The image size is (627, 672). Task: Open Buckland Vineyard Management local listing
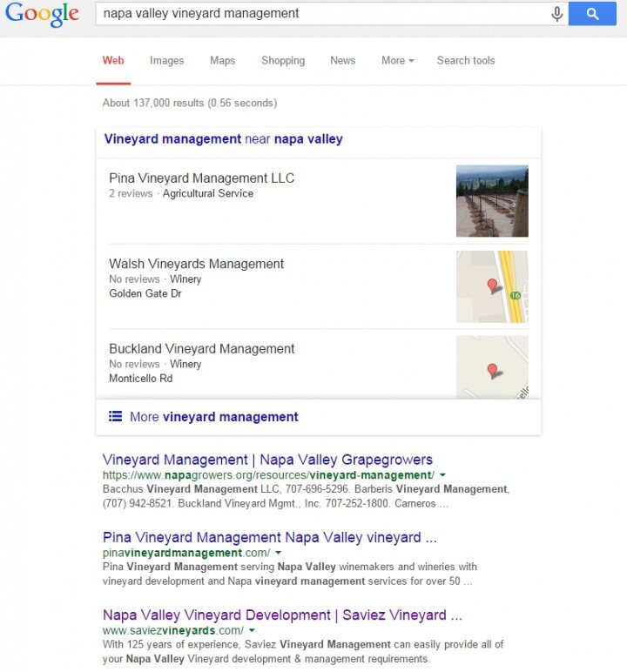[x=201, y=348]
